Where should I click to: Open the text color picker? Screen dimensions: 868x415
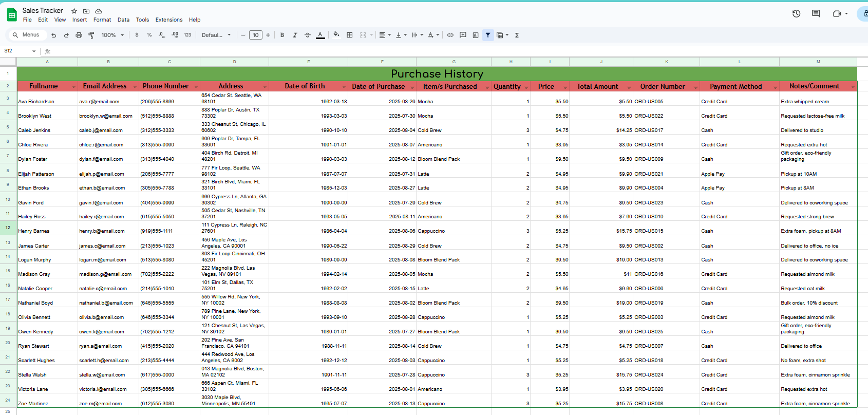click(320, 35)
